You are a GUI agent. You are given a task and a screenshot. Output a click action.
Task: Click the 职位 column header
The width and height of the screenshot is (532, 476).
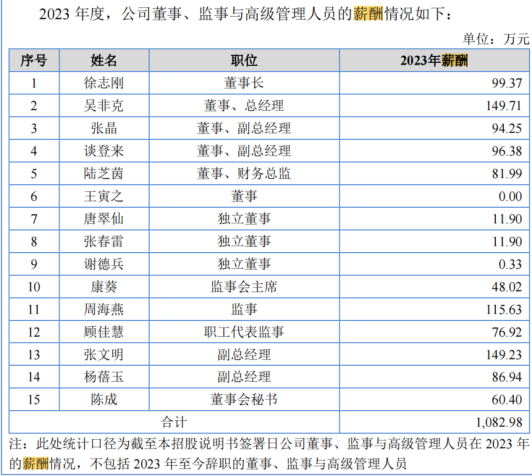click(244, 61)
